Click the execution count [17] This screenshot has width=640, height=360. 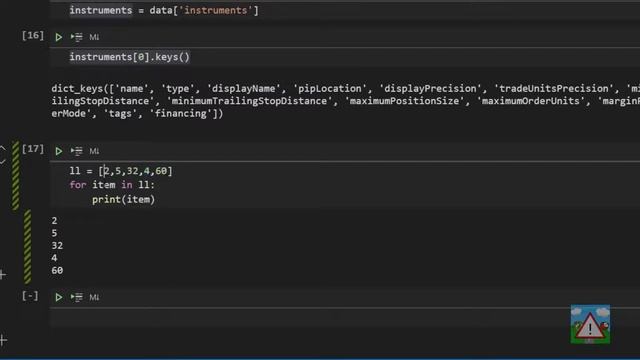tap(33, 149)
